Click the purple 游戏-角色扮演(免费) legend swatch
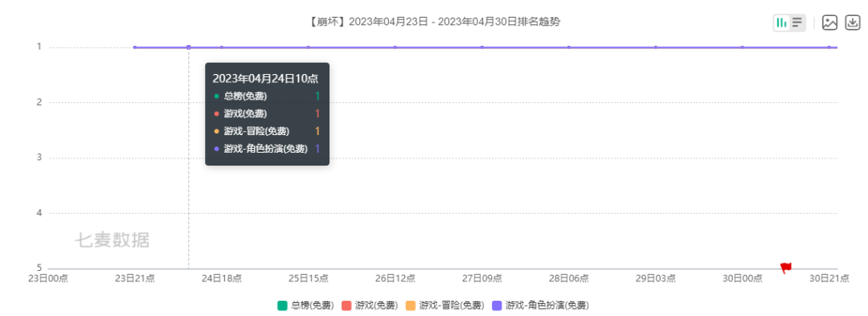The width and height of the screenshot is (868, 316). coord(497,305)
